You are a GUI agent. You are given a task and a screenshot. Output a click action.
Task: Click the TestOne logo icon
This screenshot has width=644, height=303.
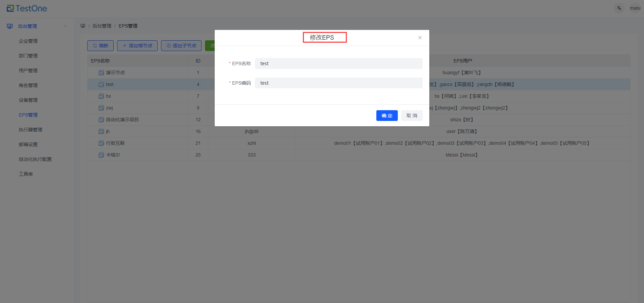[10, 8]
